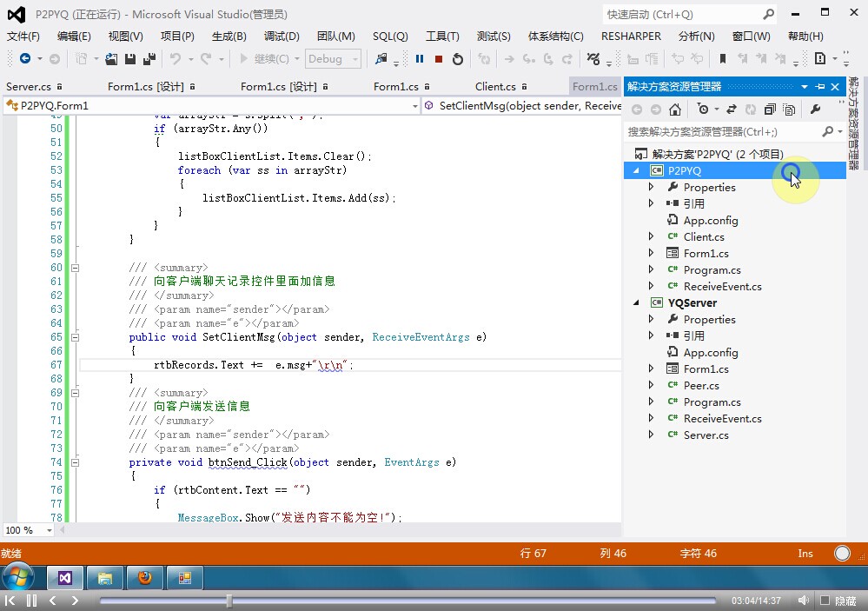Screen dimensions: 868x611
Task: Mute the video using the speaker icon
Action: coord(804,601)
